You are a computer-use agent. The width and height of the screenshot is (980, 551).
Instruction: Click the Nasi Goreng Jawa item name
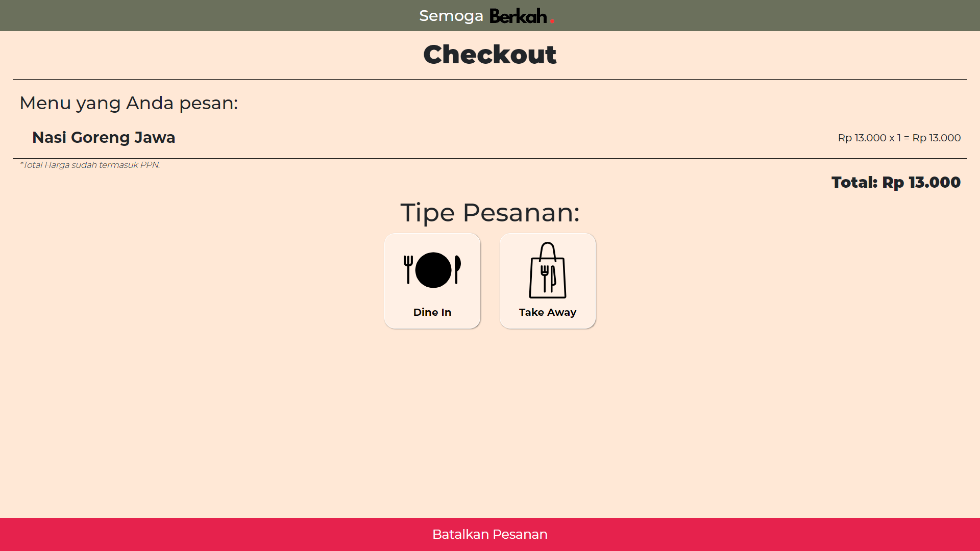click(x=104, y=138)
